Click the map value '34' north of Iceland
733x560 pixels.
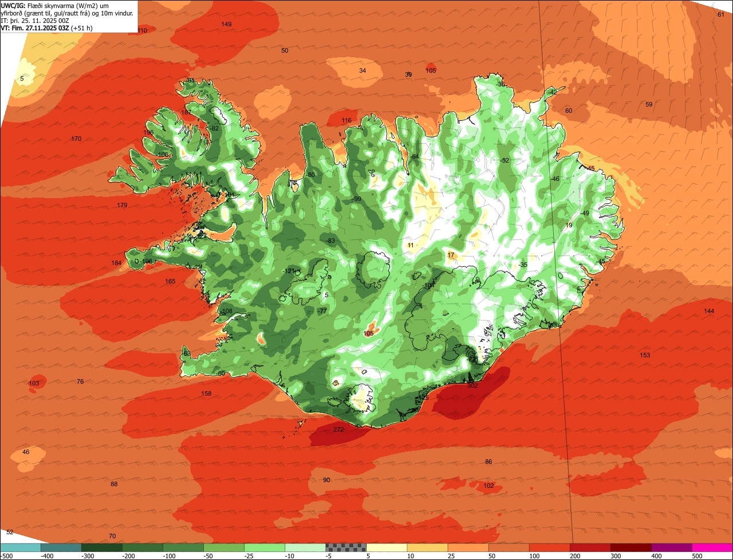(362, 70)
